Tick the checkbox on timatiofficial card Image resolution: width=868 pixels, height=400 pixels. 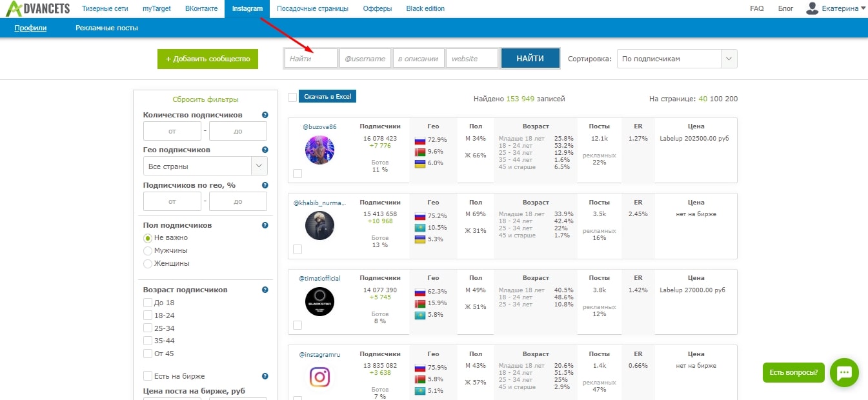[298, 325]
